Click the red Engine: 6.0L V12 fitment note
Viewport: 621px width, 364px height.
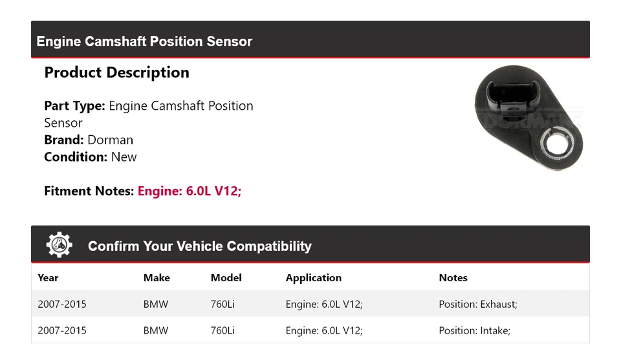click(x=189, y=191)
